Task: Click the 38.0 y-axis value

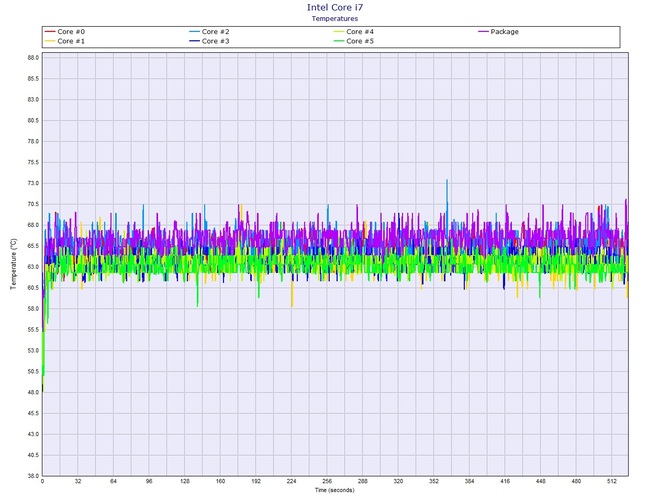Action: click(x=33, y=476)
